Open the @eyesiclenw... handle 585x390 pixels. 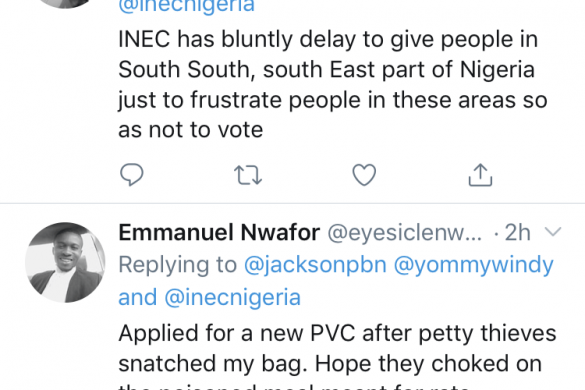point(405,233)
